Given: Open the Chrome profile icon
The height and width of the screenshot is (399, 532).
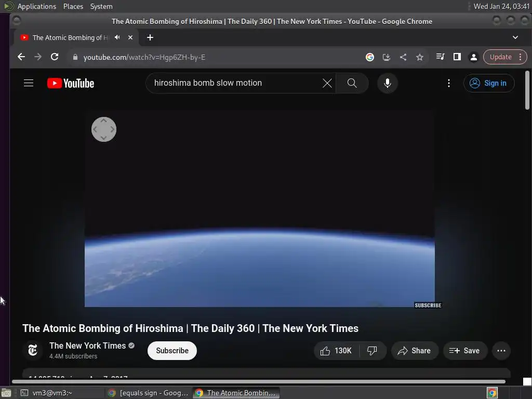Looking at the screenshot, I should click(x=474, y=57).
